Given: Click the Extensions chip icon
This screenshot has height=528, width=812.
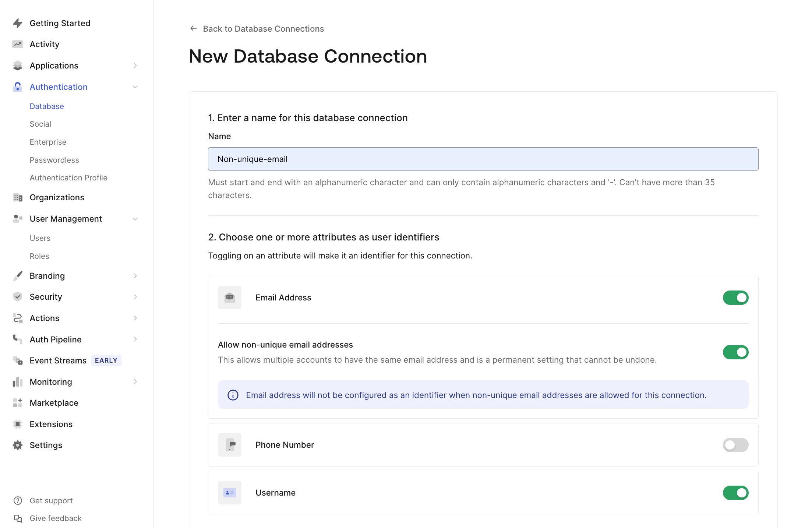Looking at the screenshot, I should coord(18,424).
